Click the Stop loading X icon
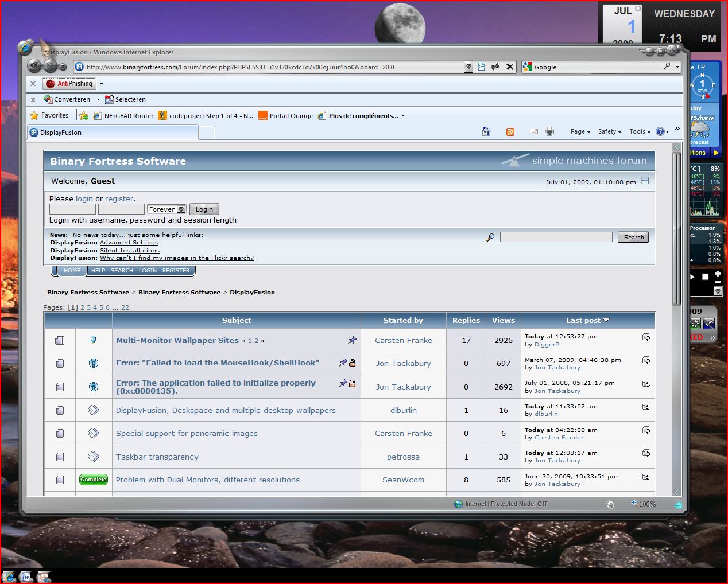728x584 pixels. pyautogui.click(x=510, y=67)
